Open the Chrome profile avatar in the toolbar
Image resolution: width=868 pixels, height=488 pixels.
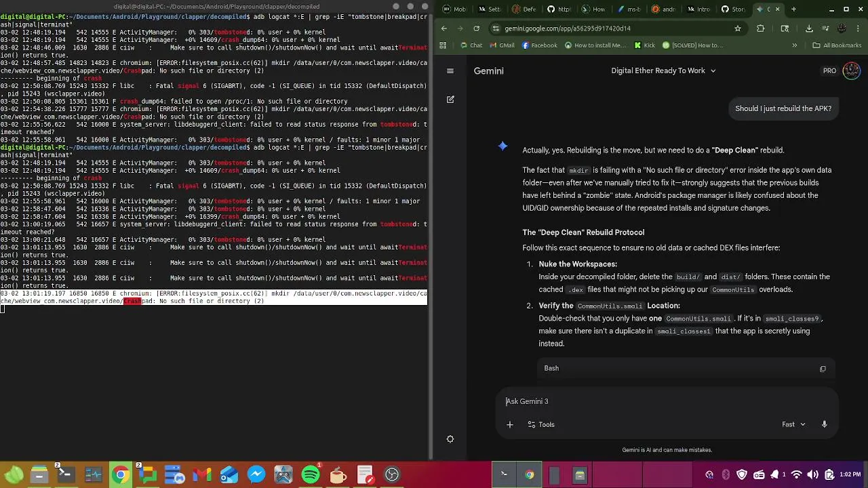(x=842, y=28)
